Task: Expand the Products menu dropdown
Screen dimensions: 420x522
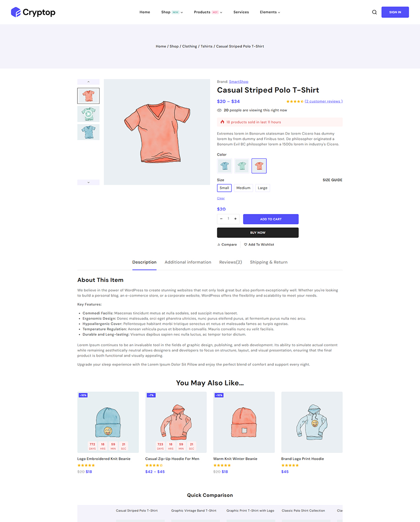Action: (x=208, y=12)
